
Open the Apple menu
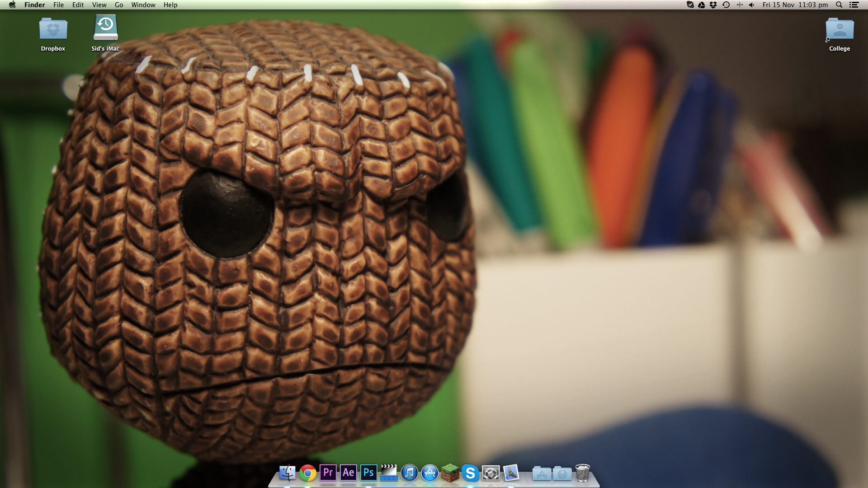point(12,5)
